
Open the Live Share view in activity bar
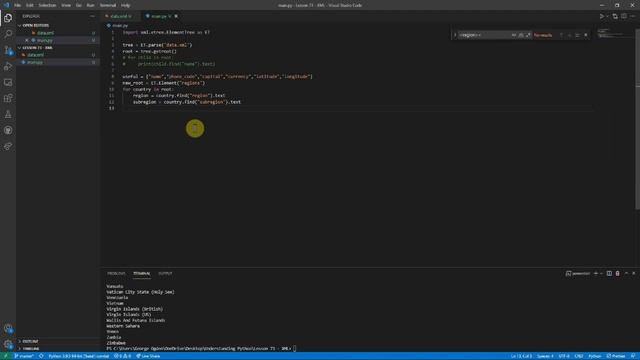(x=8, y=146)
